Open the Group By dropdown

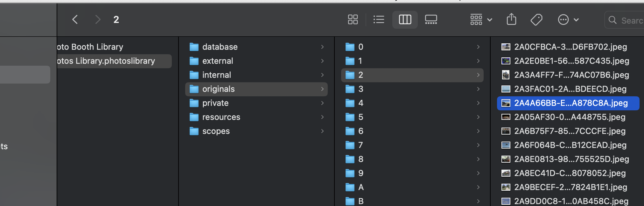pos(481,20)
